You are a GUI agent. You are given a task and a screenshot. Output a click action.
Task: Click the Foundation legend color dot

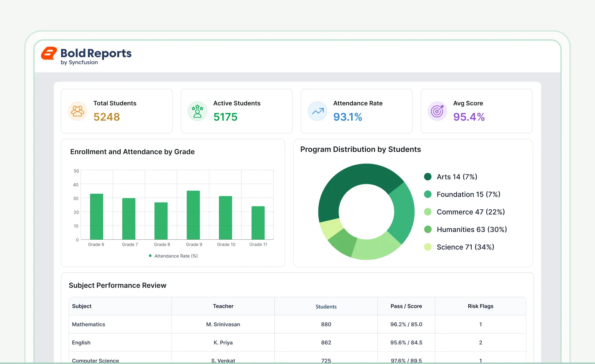428,194
